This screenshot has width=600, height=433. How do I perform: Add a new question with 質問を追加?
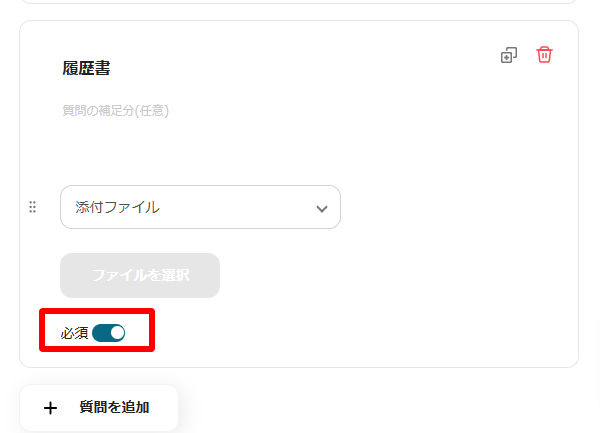[x=99, y=408]
